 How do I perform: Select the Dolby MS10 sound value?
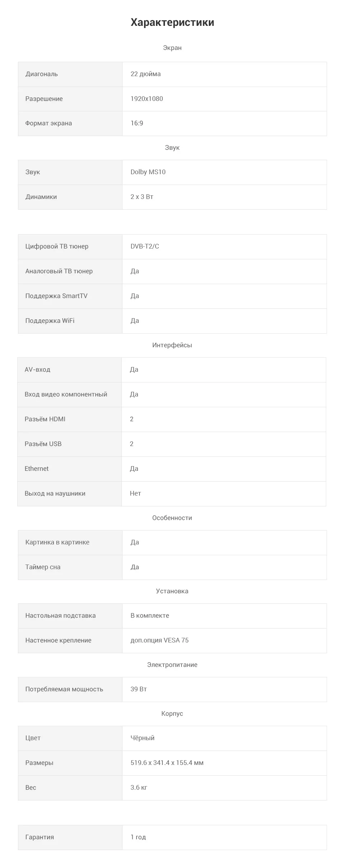[148, 172]
